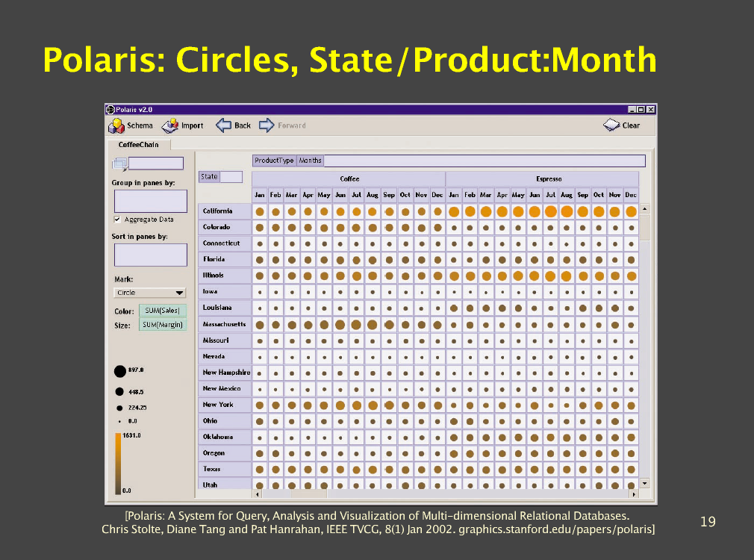Click the horizontal scrollbar right arrow
The height and width of the screenshot is (560, 754).
[x=634, y=494]
